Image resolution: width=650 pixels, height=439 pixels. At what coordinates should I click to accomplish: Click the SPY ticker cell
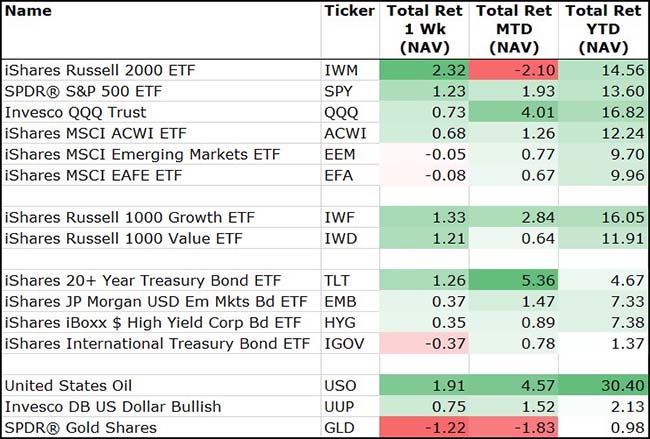point(339,91)
